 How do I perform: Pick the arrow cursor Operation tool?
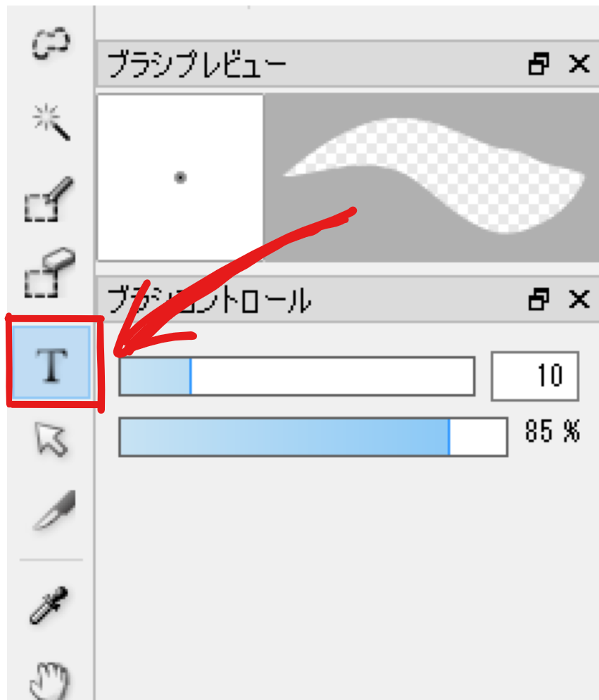pos(52,440)
